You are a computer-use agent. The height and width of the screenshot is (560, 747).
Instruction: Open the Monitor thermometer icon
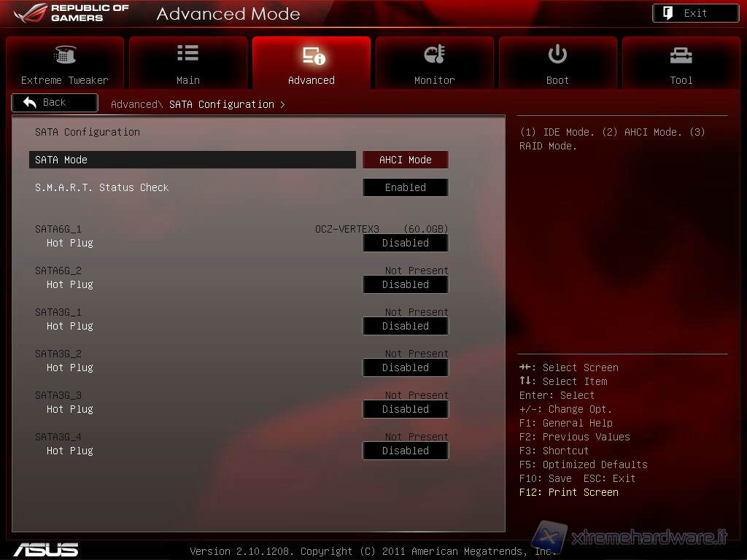pyautogui.click(x=434, y=55)
